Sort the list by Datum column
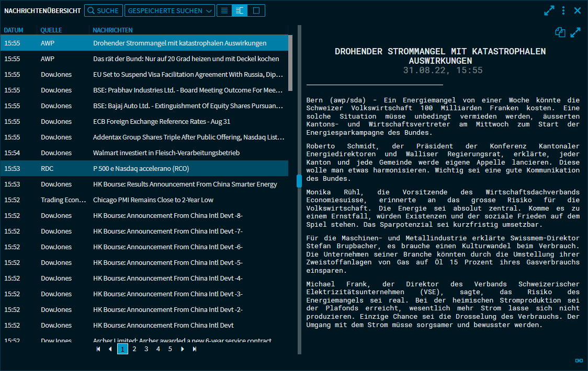The image size is (588, 371). (14, 30)
